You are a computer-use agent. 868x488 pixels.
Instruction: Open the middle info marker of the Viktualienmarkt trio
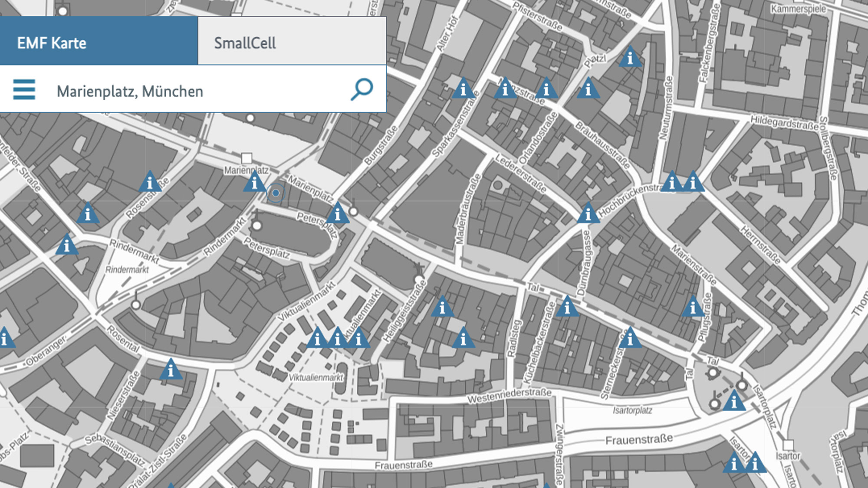coord(337,337)
